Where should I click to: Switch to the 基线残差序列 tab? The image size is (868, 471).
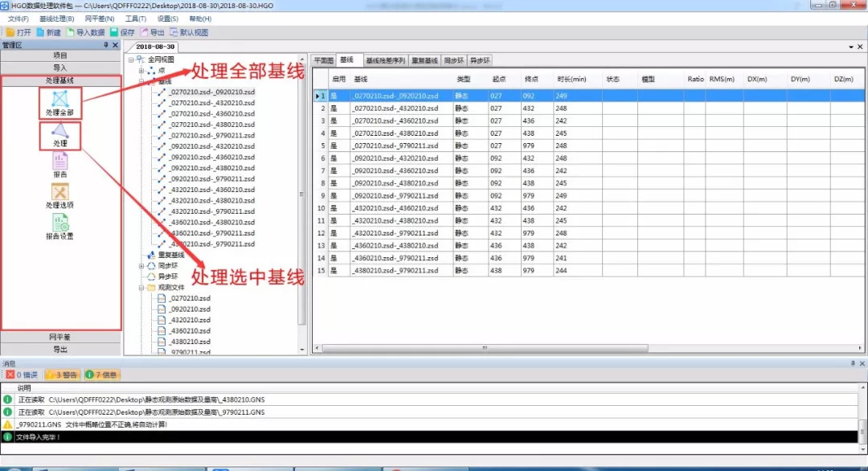point(385,60)
